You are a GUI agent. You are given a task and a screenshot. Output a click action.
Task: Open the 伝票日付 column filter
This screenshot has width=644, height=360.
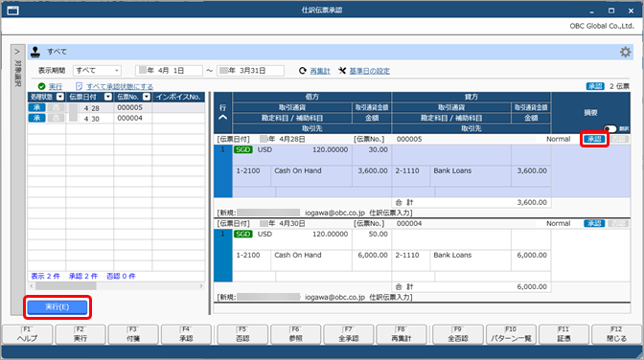[108, 97]
